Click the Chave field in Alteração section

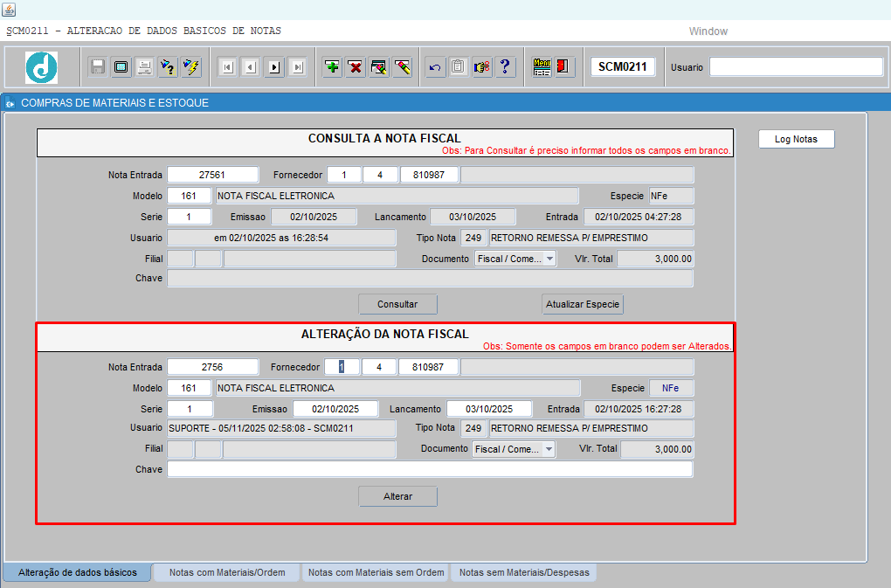pyautogui.click(x=430, y=470)
